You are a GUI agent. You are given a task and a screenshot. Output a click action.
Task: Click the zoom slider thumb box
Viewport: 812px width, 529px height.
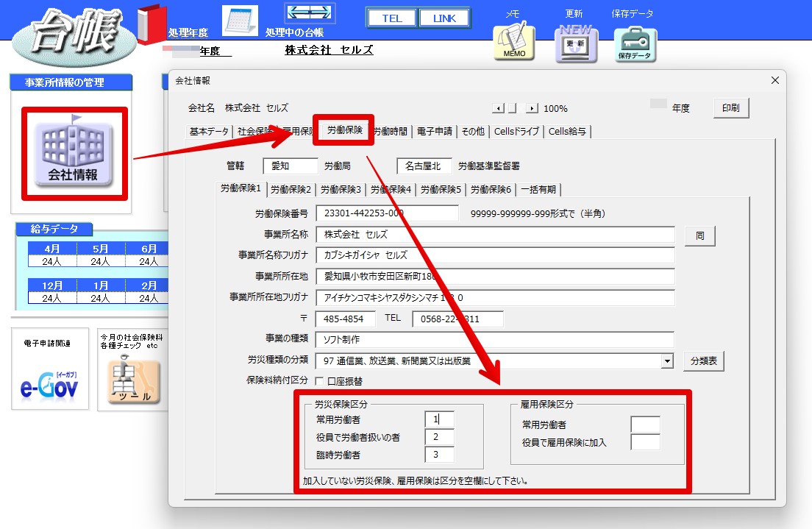click(512, 108)
